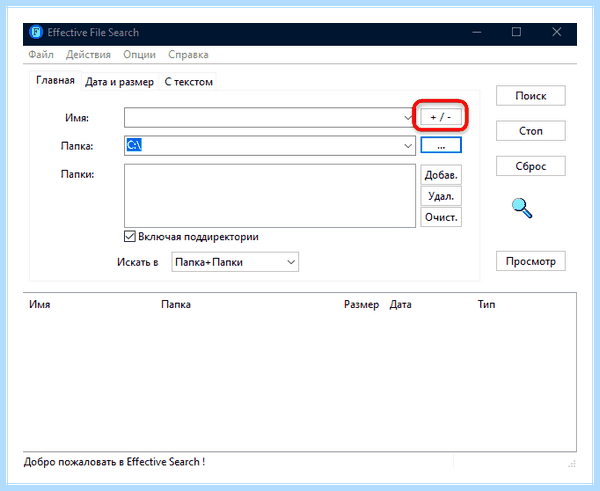Open the Действия menu

click(x=88, y=55)
